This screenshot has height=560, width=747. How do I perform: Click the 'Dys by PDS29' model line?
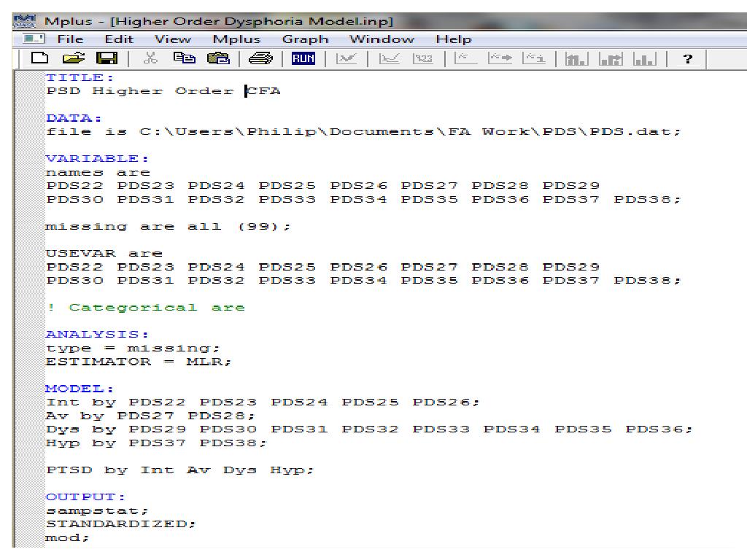[369, 429]
